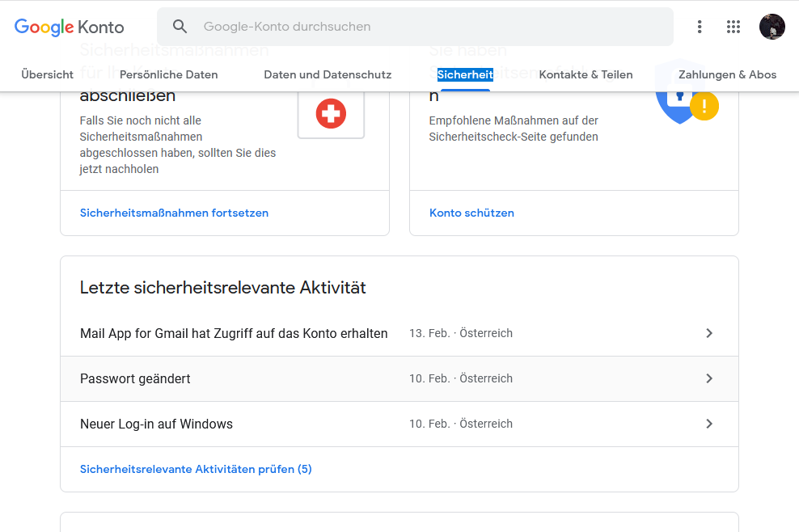Image resolution: width=799 pixels, height=532 pixels.
Task: Switch to Zahlungen & Abos tab
Action: coord(727,74)
